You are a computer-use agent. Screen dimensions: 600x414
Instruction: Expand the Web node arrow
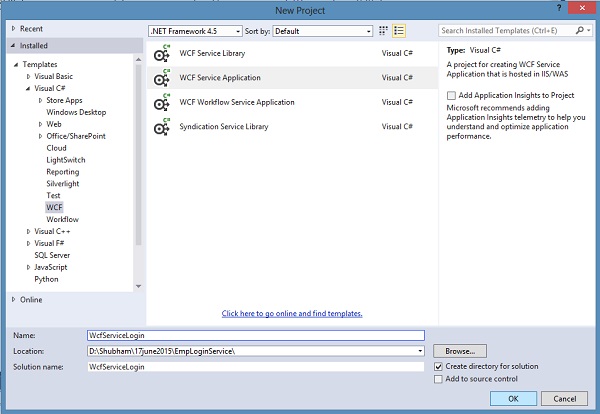40,124
